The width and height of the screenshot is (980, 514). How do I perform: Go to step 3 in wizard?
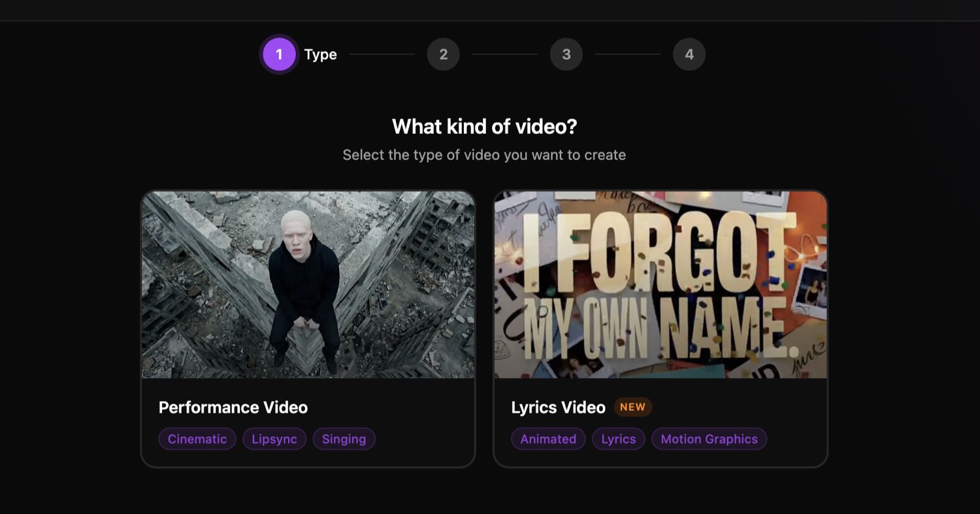(x=566, y=54)
